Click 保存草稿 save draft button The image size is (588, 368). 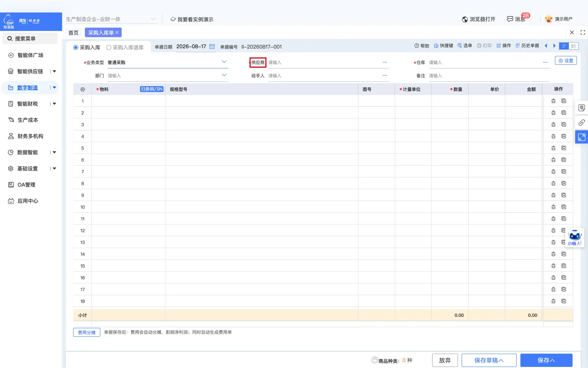pos(489,360)
